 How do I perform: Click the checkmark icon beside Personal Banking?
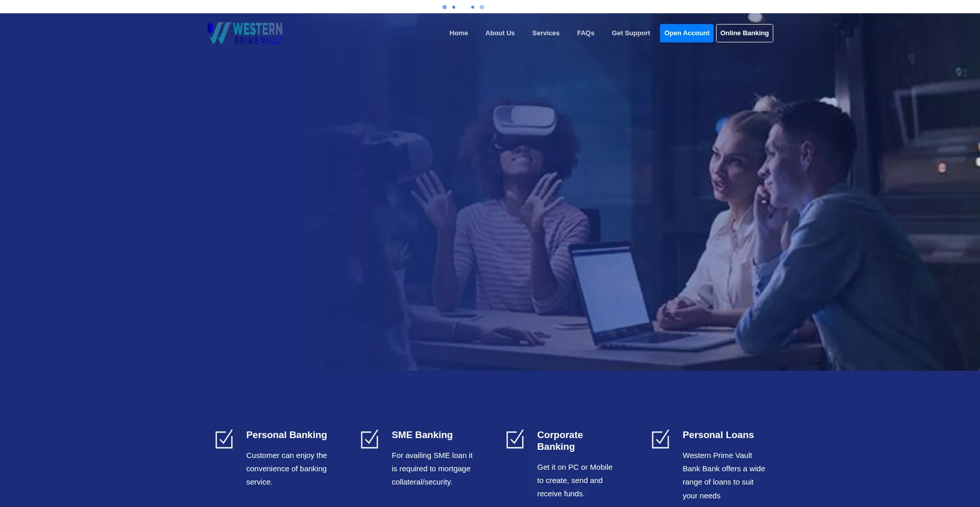click(x=224, y=439)
